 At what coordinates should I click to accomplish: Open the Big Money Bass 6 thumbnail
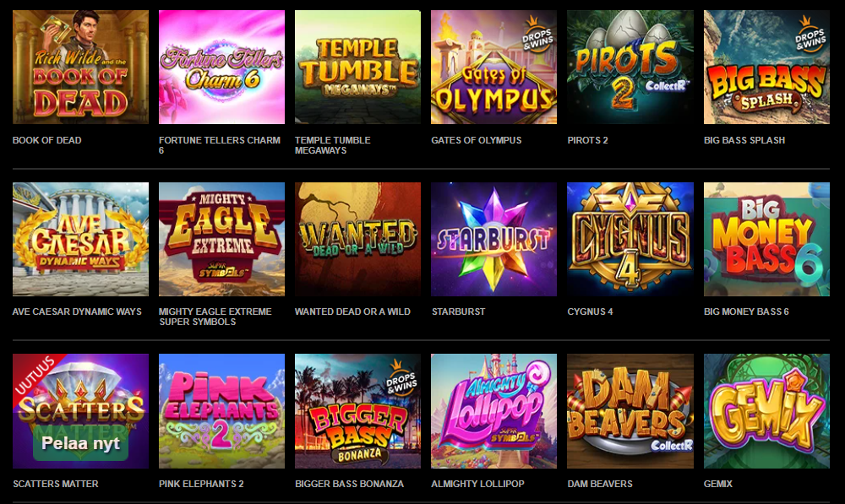[x=766, y=239]
